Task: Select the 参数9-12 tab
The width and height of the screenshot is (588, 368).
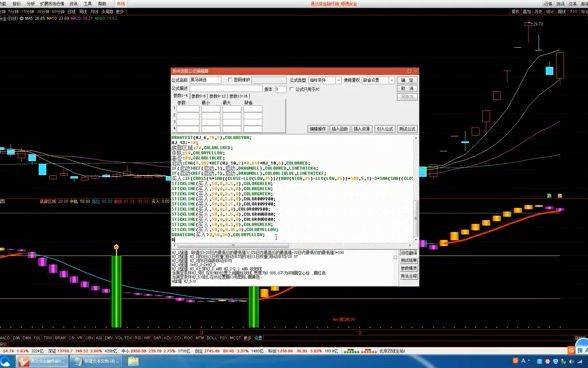Action: pos(218,96)
